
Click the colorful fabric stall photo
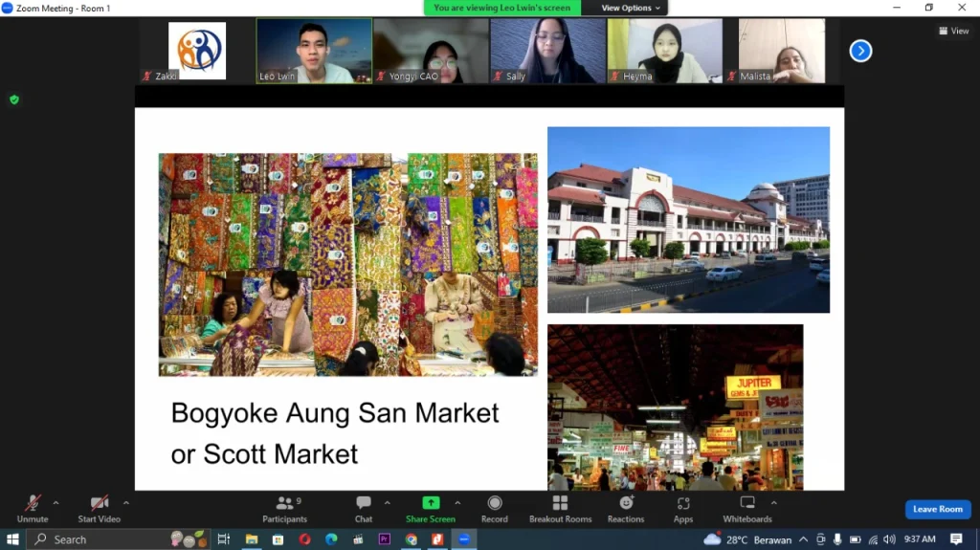[x=347, y=264]
